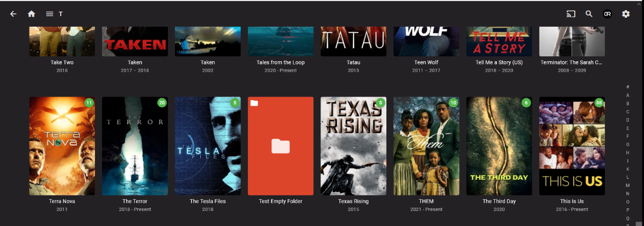Jump to letter N in alphabet picker

point(628,194)
